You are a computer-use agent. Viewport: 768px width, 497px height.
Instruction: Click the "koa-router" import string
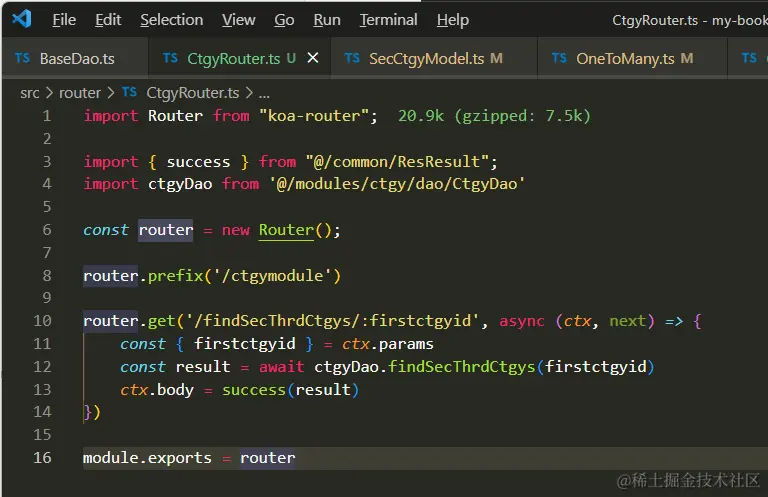(313, 116)
